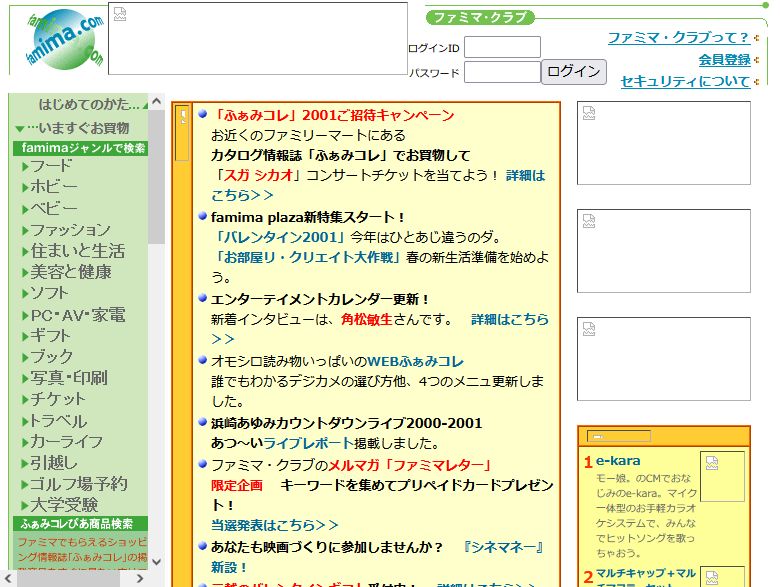Open the ライブレポート link
The image size is (780, 587).
tap(308, 443)
